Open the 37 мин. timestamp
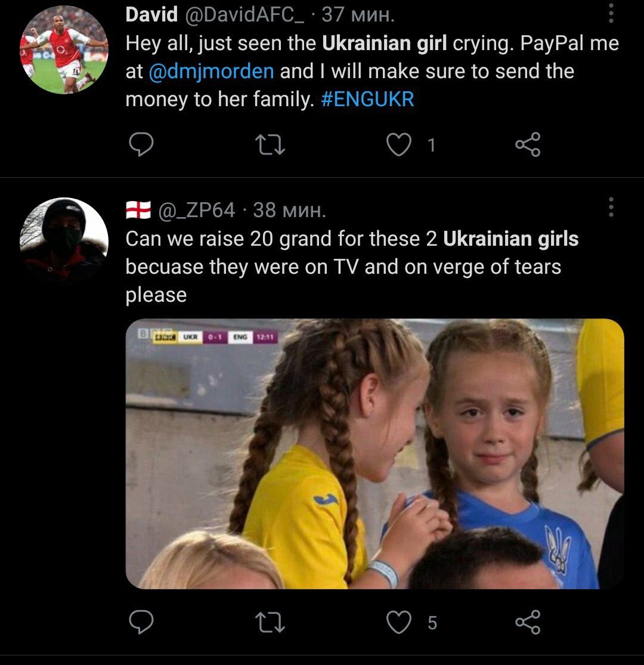644x665 pixels. 358,15
